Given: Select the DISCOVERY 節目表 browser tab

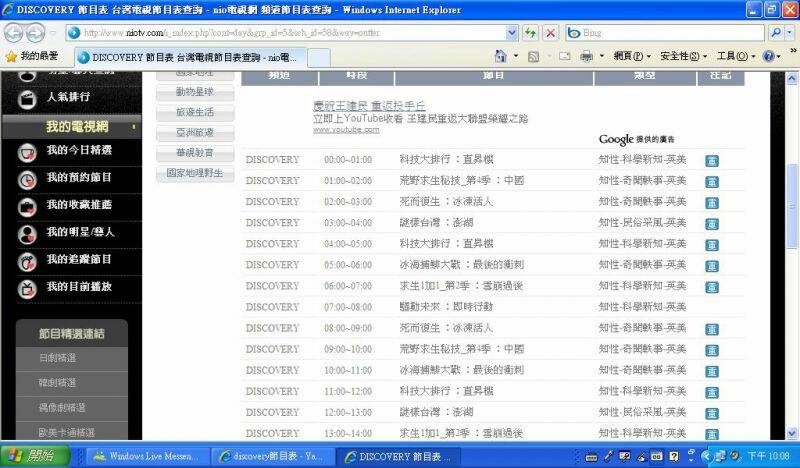Looking at the screenshot, I should click(191, 57).
